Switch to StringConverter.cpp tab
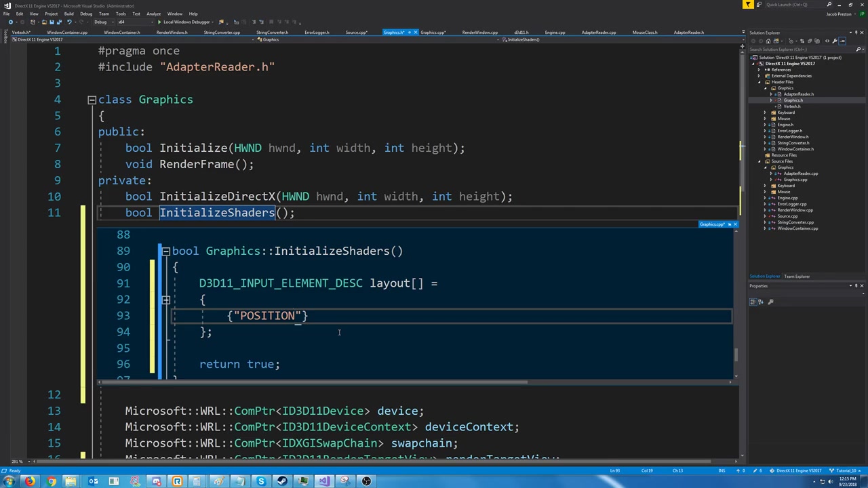 click(x=222, y=32)
